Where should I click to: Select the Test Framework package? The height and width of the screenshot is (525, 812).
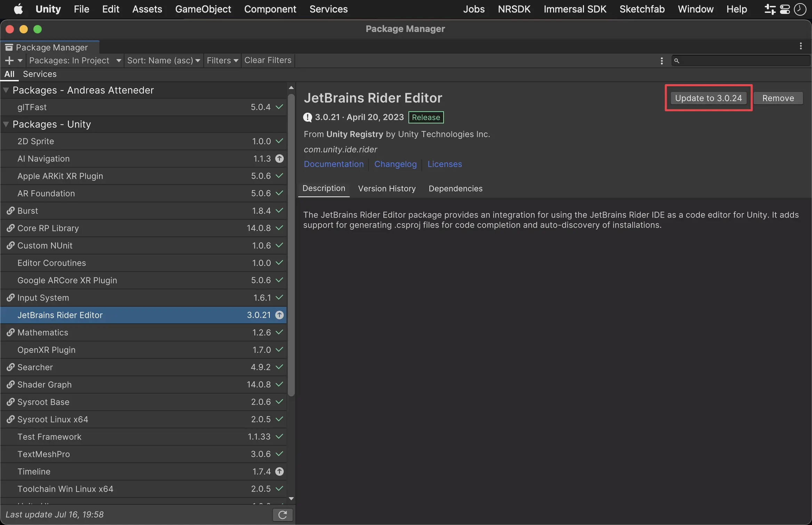point(144,437)
